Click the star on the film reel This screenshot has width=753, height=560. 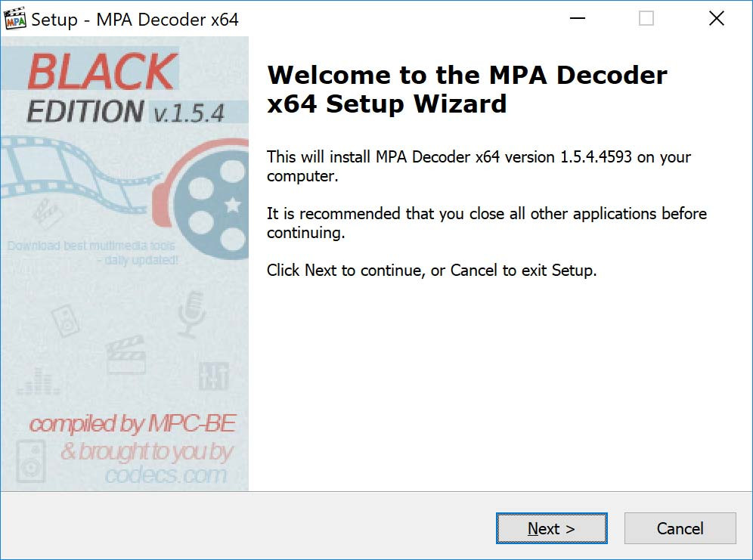[233, 204]
